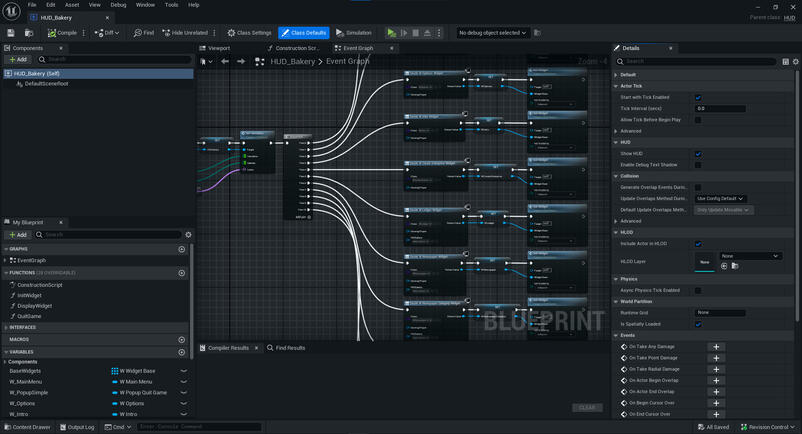Collapse the Actor Tick section
Image resolution: width=802 pixels, height=434 pixels.
tap(616, 86)
